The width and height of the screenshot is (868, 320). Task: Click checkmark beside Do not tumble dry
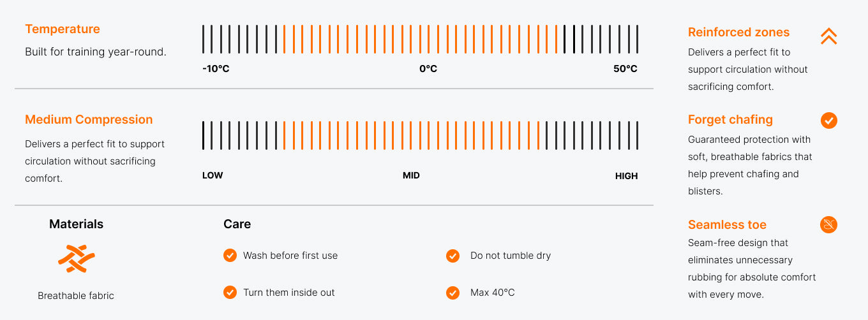click(x=453, y=256)
